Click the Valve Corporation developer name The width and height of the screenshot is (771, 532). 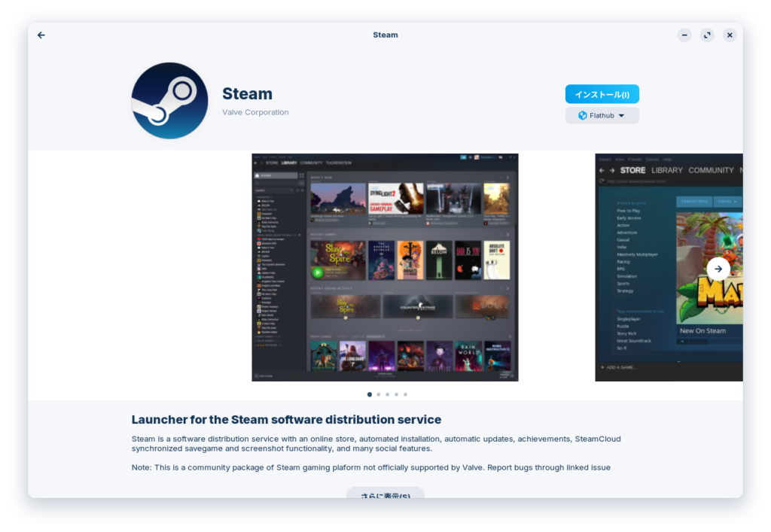coord(255,112)
